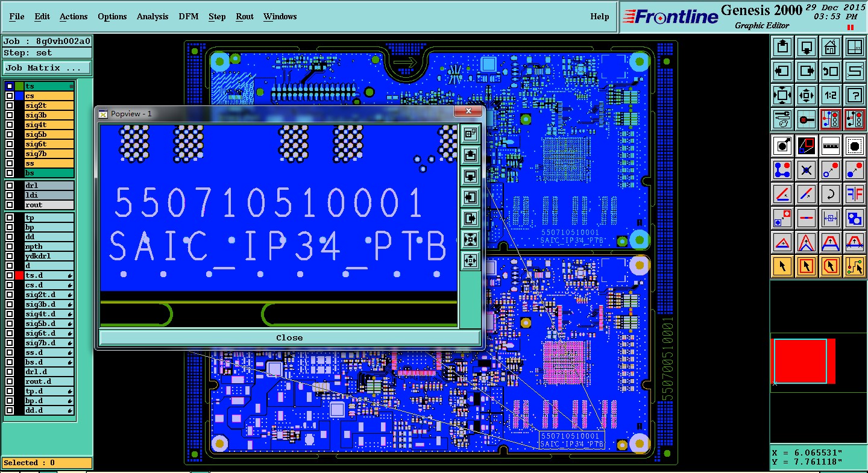
Task: Open the Help menu
Action: [x=600, y=16]
